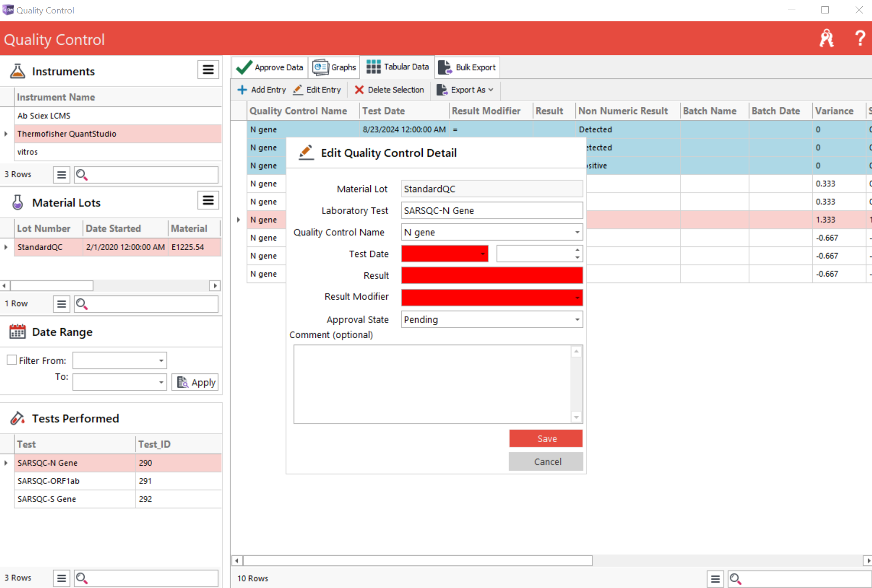
Task: Open the Instruments panel hamburger menu
Action: pos(208,70)
